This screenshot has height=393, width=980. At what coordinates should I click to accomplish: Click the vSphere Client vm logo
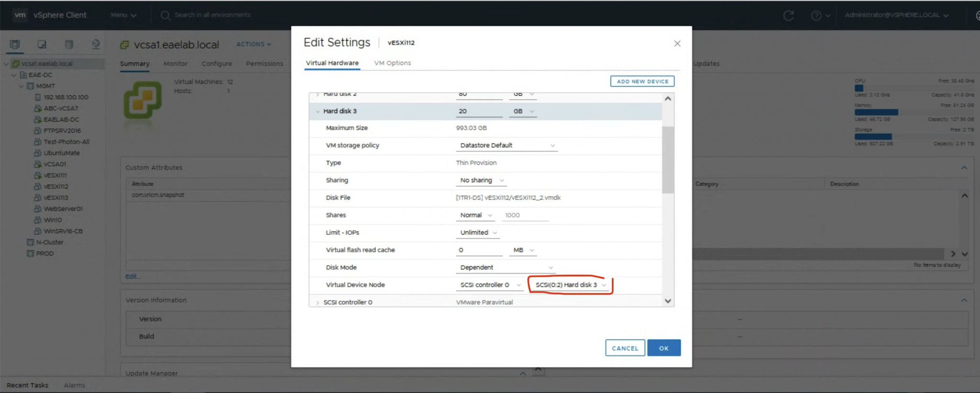[x=20, y=15]
